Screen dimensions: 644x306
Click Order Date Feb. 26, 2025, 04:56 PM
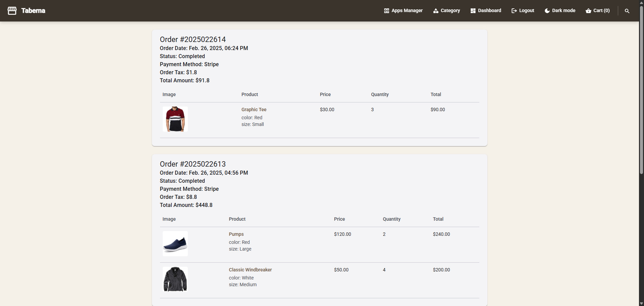(204, 173)
